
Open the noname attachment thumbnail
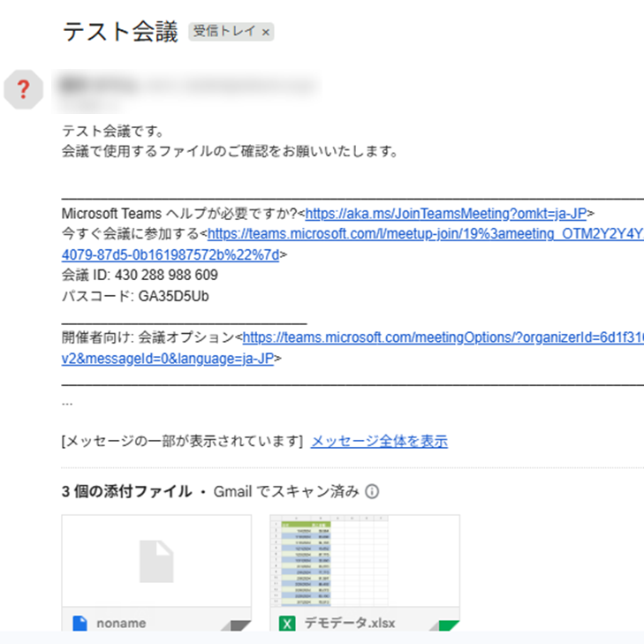pos(156,561)
